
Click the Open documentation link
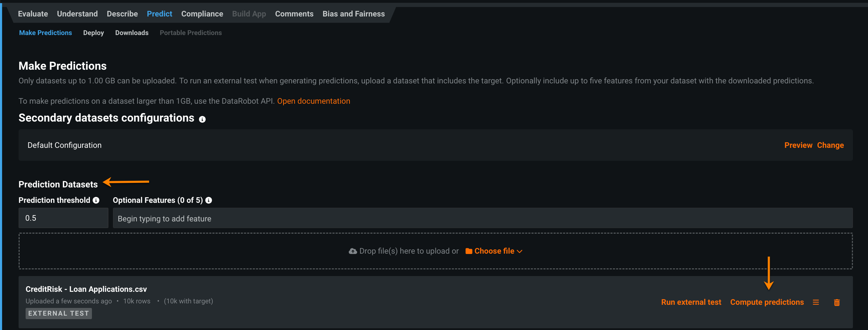(x=313, y=101)
